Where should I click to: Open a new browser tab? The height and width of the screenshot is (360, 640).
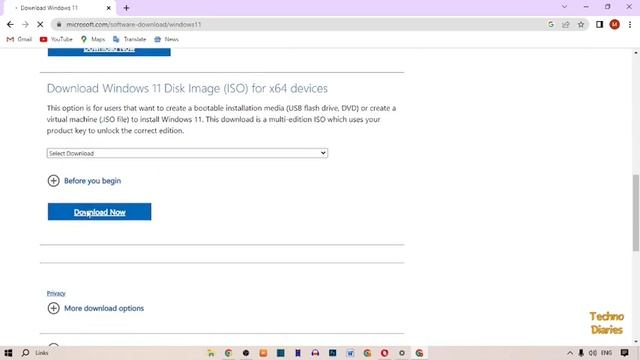pyautogui.click(x=126, y=8)
